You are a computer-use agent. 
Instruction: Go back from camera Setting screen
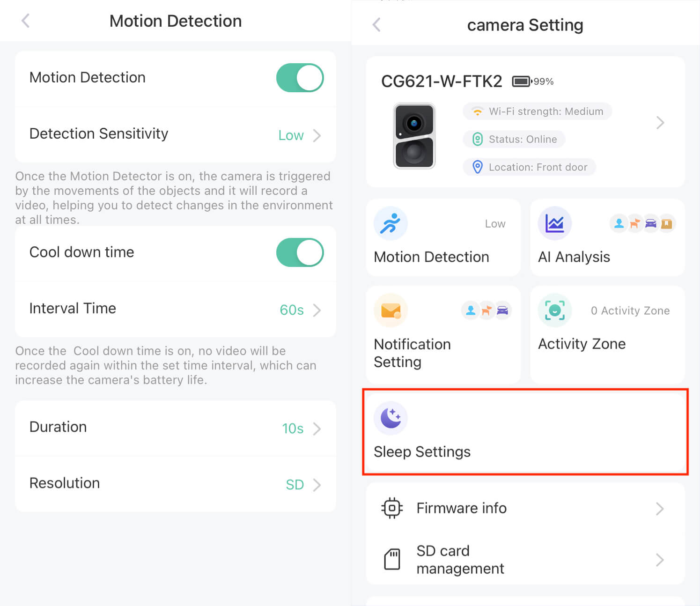[x=376, y=25]
